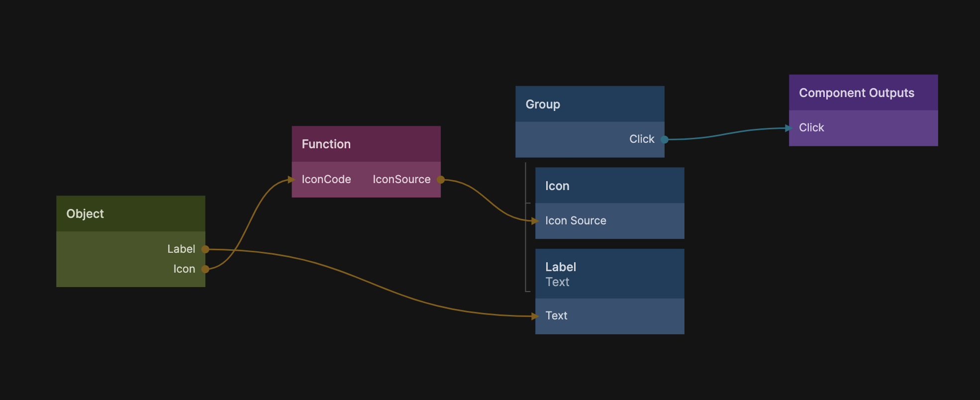Click the Icon Source property row
Image resolution: width=980 pixels, height=400 pixels.
coord(609,221)
